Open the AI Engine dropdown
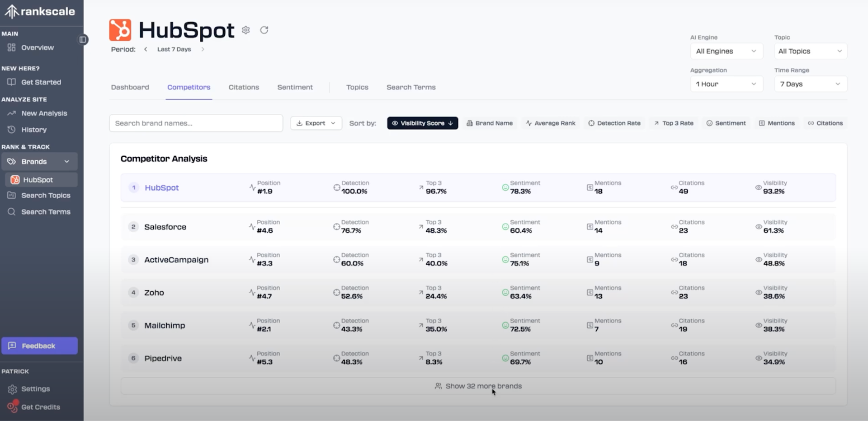 (x=726, y=51)
